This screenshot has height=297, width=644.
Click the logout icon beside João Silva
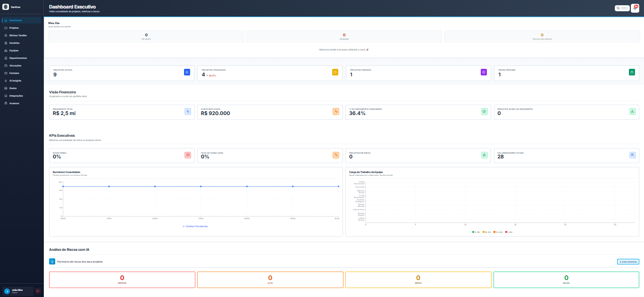pos(38,291)
